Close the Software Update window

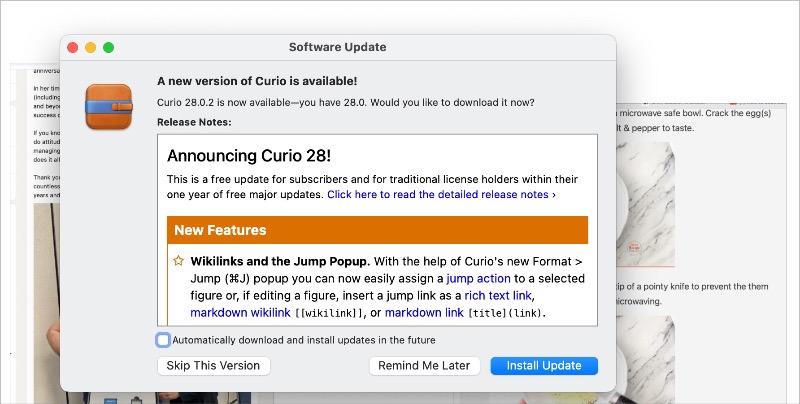coord(72,47)
